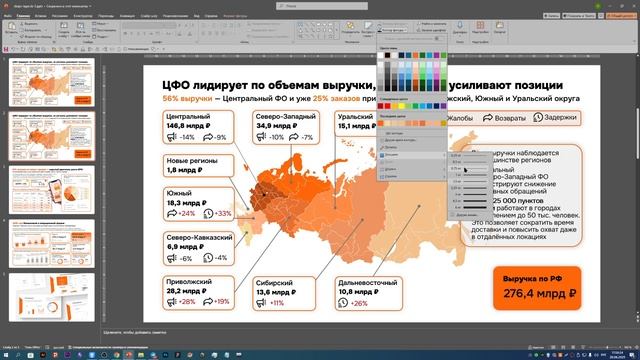Click the Notes (Заметки) status bar button
Viewport: 640px width, 360px height.
[x=536, y=347]
